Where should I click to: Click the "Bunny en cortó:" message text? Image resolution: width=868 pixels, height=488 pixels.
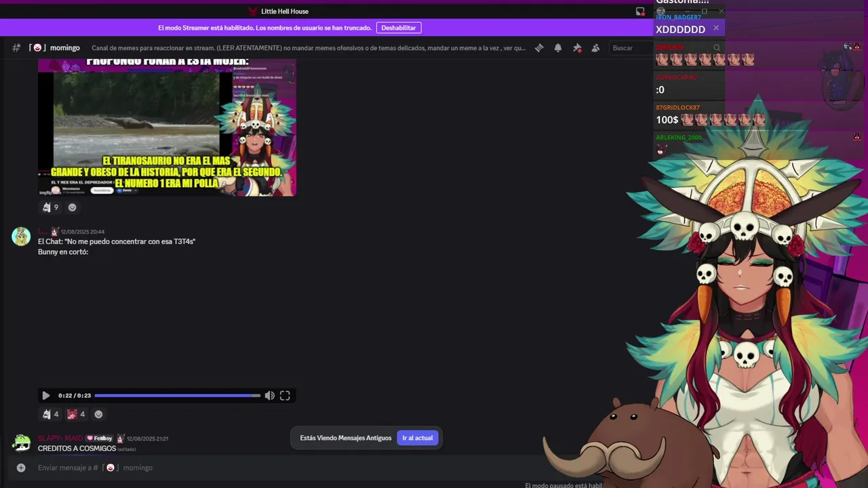point(63,252)
